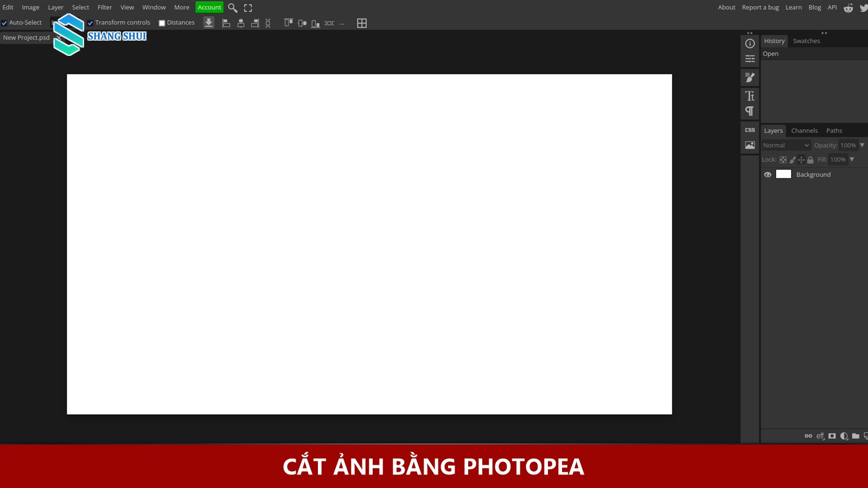The width and height of the screenshot is (868, 488).
Task: Add raster mask icon in Layers panel
Action: point(832,436)
